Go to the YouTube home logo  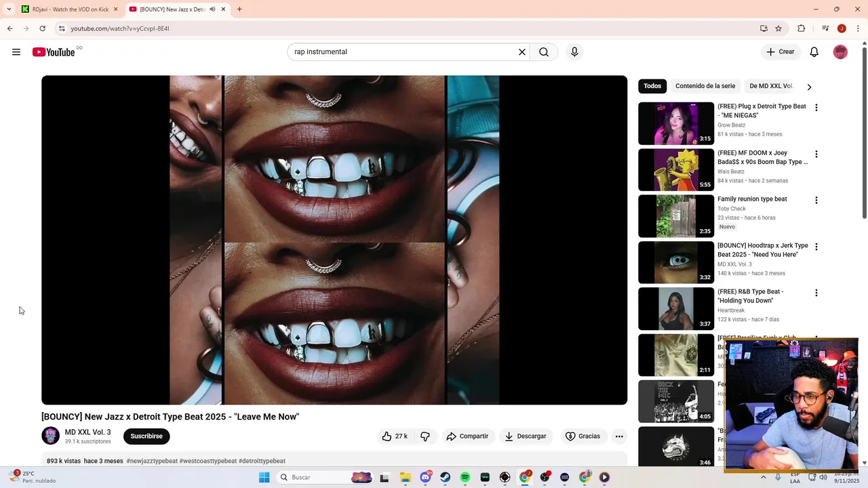click(54, 52)
